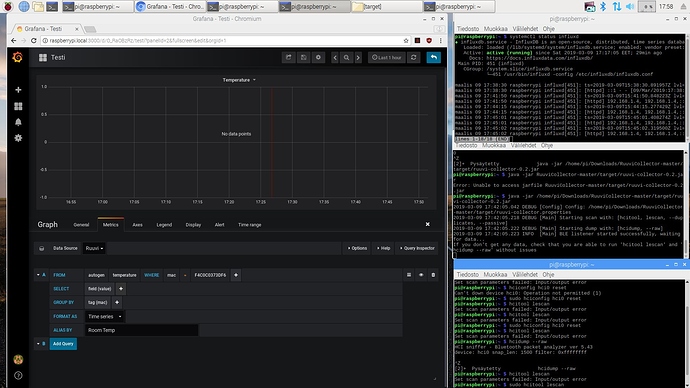Shift time range backward with left arrow
The image size is (690, 388).
click(335, 57)
